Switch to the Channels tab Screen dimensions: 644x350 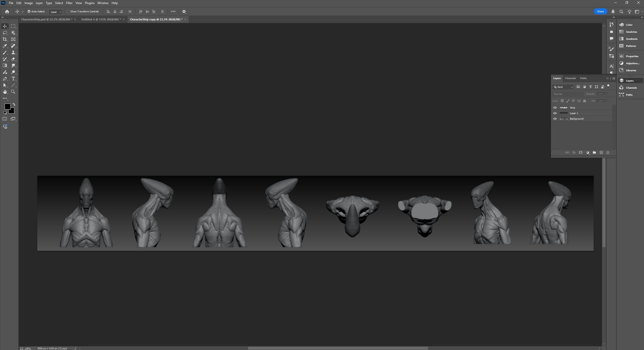[x=570, y=78]
